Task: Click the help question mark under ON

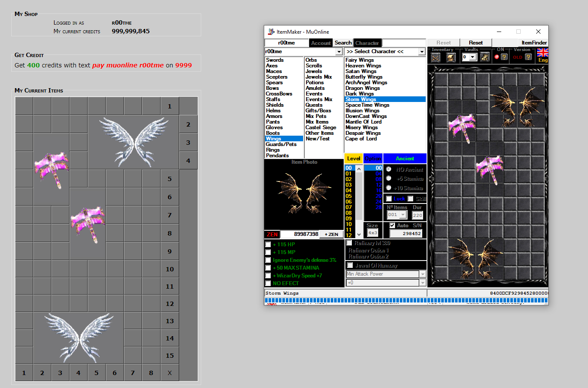Action: [504, 57]
